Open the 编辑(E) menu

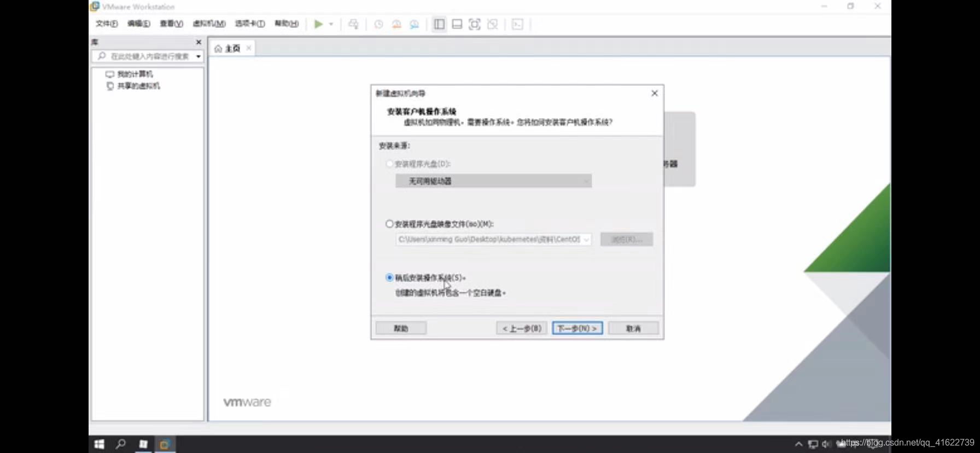click(138, 24)
